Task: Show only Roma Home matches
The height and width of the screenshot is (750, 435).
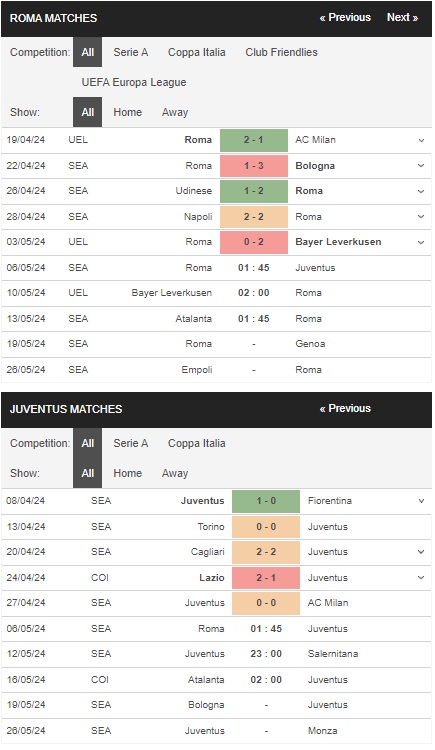Action: (x=127, y=112)
